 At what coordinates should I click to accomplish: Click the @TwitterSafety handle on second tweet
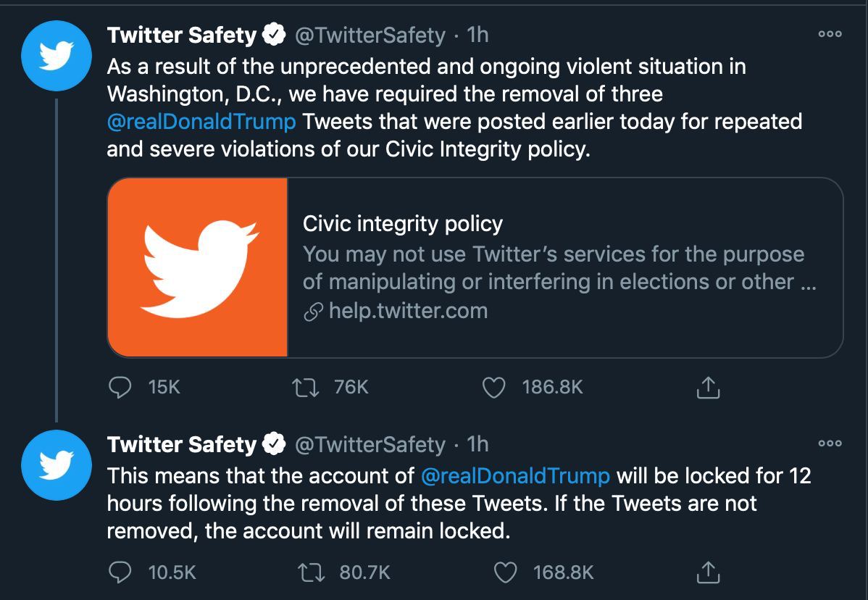[x=370, y=444]
